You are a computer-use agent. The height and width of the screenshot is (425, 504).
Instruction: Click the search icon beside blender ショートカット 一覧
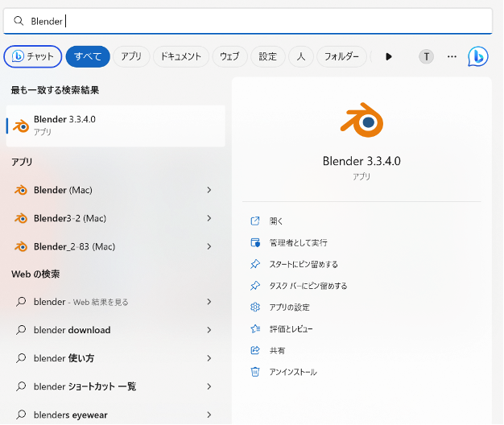click(x=21, y=386)
